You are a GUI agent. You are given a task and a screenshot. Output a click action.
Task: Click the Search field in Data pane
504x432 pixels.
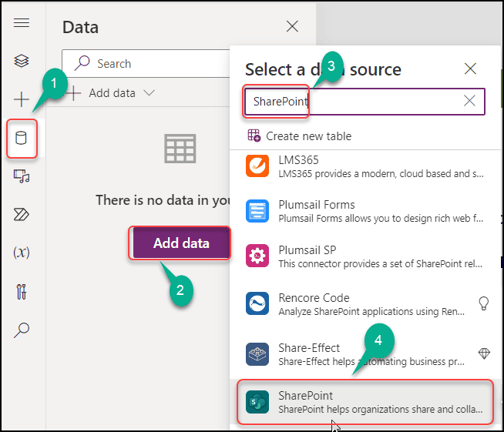coord(146,64)
